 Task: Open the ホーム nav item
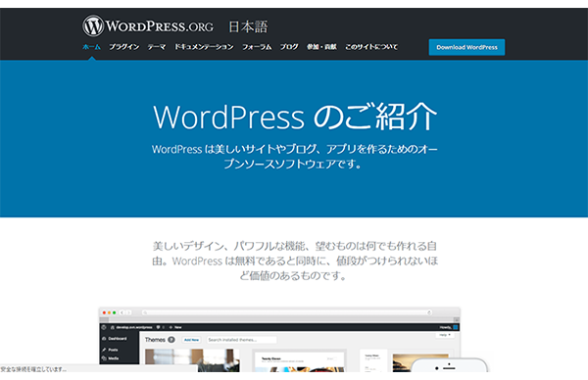(x=92, y=47)
